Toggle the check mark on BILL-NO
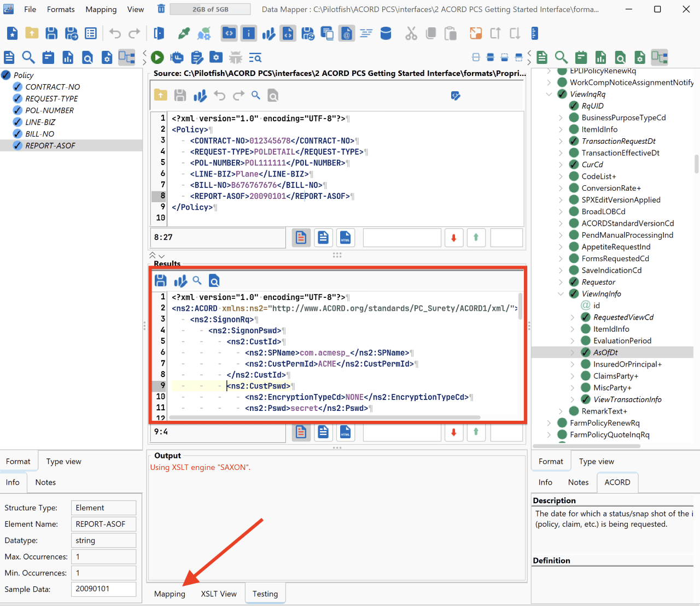700x606 pixels. [18, 134]
